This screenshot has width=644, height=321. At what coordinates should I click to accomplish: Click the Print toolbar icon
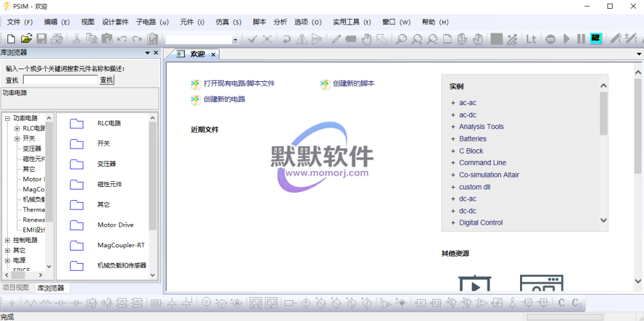[56, 39]
